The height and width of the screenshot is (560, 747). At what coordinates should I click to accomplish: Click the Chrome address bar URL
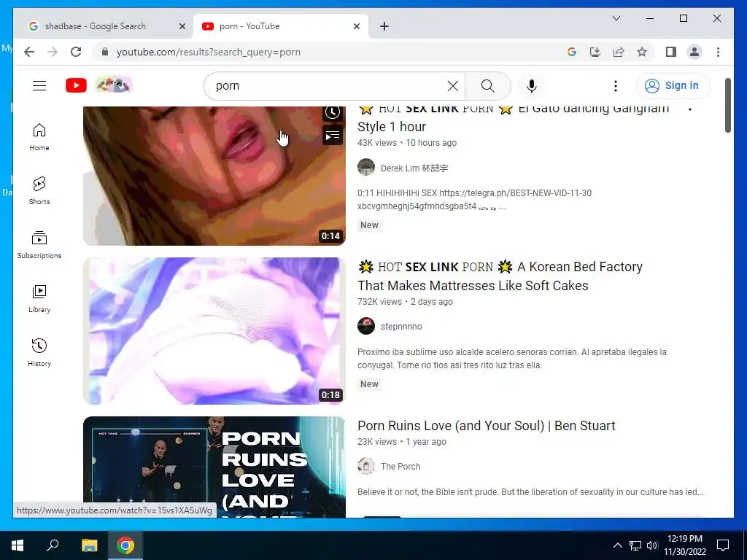(208, 52)
